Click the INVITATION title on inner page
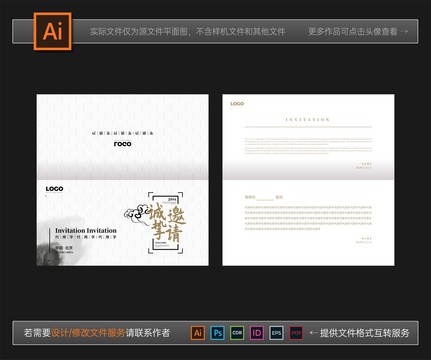 point(308,119)
